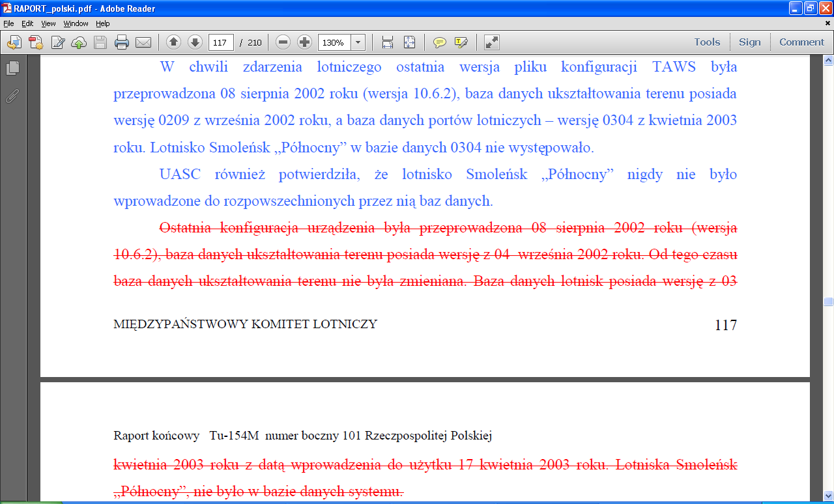Screen dimensions: 834x504
Task: Click struck-through line starting „Północny", nie było
Action: [259, 492]
